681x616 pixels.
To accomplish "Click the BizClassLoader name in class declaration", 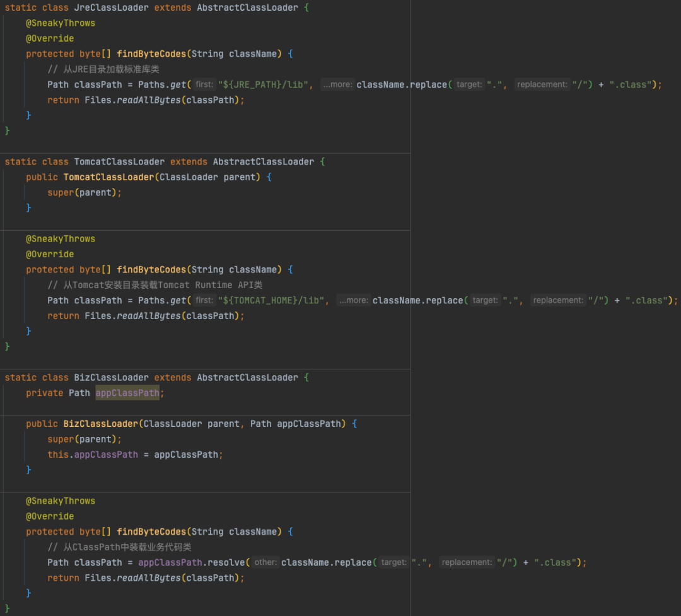I will coord(111,378).
